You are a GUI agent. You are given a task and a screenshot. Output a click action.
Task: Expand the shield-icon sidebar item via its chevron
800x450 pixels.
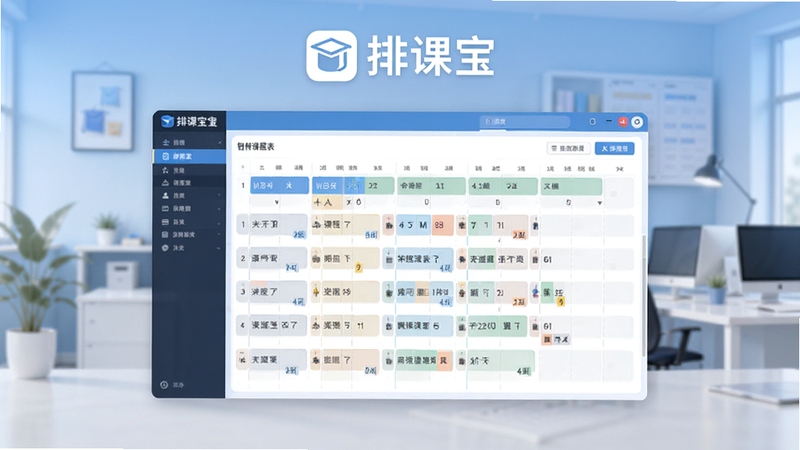coord(219,248)
